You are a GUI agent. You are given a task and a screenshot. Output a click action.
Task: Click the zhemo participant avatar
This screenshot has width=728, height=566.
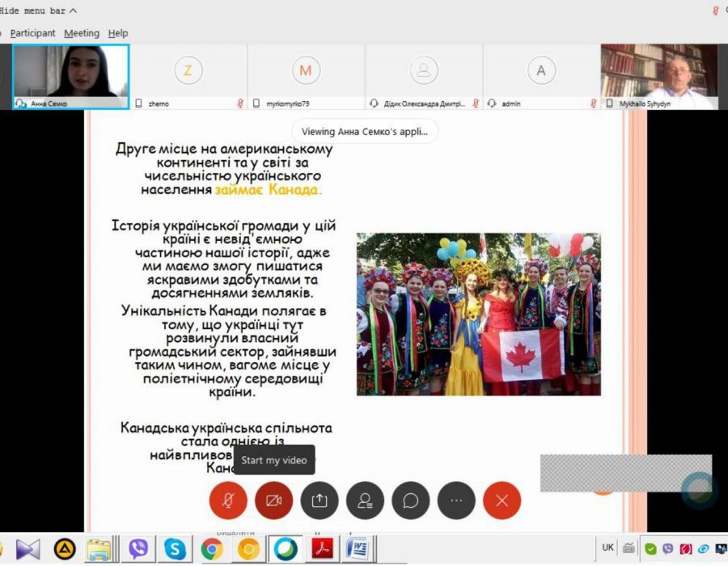coord(188,70)
